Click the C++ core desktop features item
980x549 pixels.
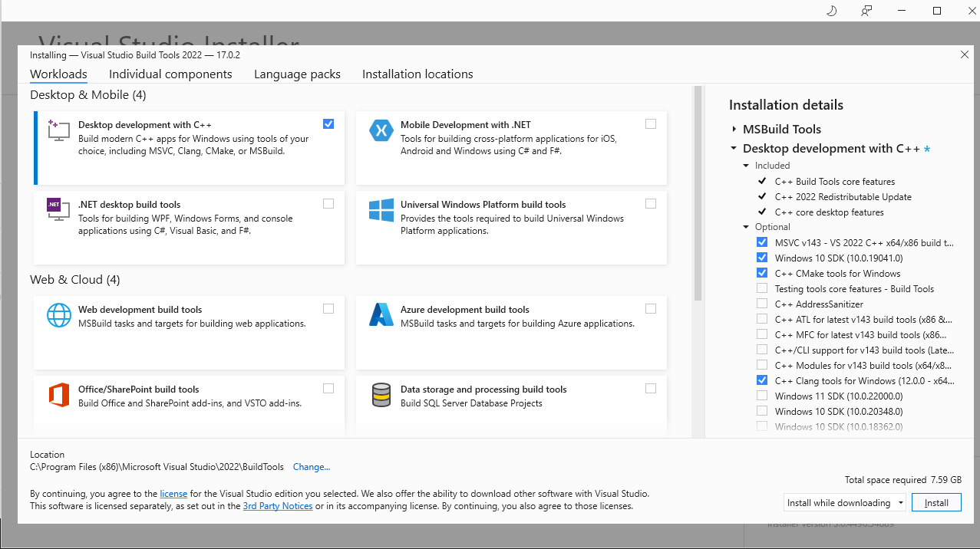pos(830,212)
